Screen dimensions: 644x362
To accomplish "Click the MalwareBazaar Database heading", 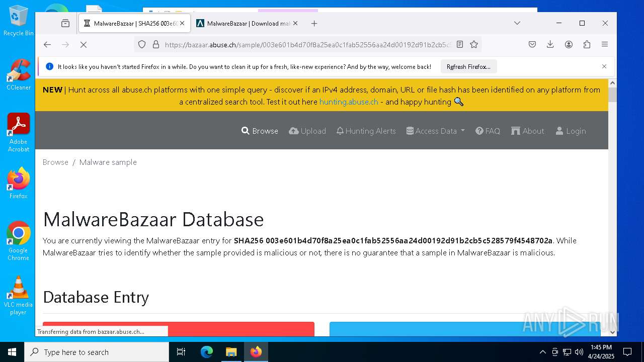I will [153, 219].
